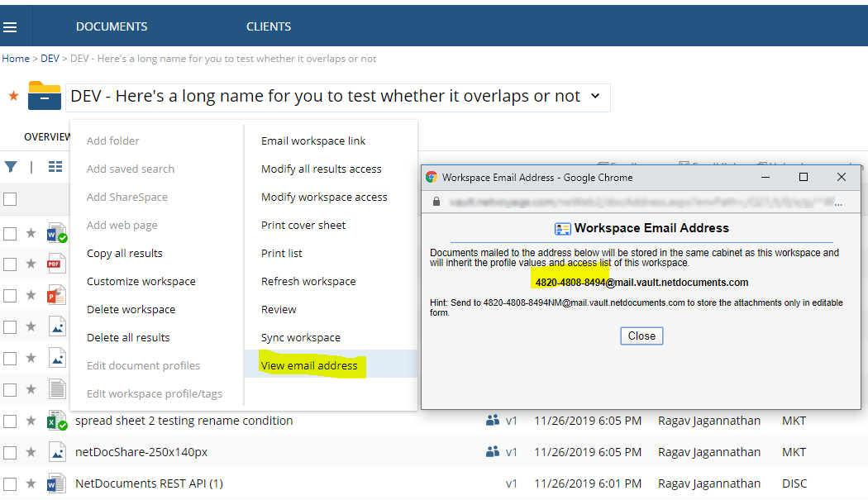868x500 pixels.
Task: Favorite star on the PDF file row
Action: (x=31, y=264)
